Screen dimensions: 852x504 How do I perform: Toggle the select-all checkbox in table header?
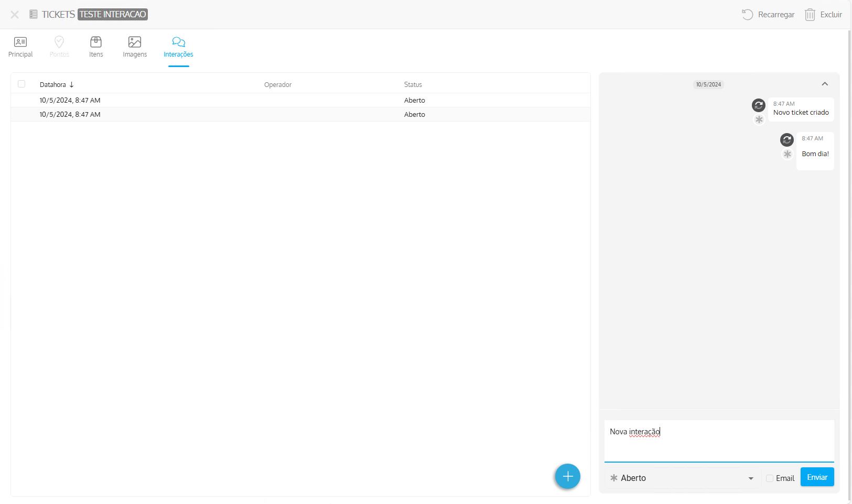pyautogui.click(x=21, y=84)
